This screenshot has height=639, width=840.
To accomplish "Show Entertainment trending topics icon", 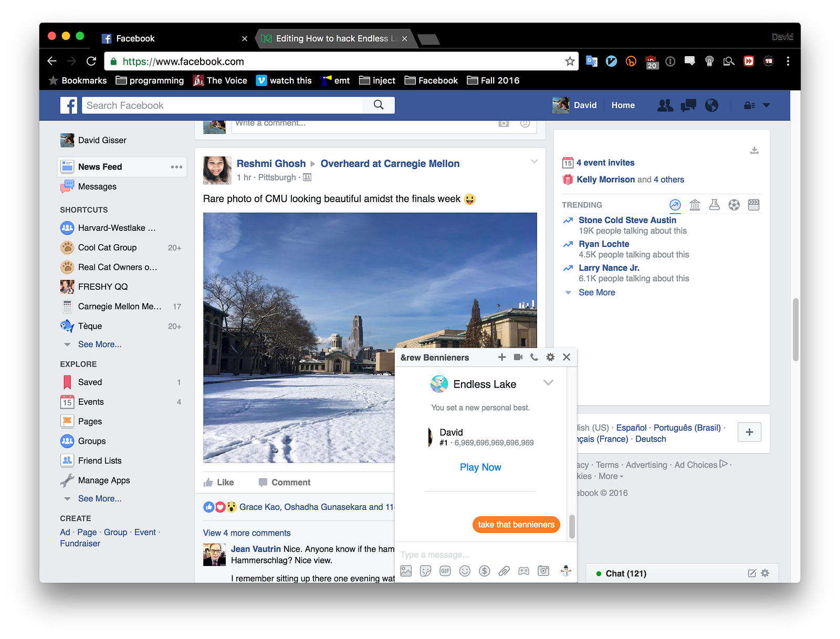I will point(754,205).
